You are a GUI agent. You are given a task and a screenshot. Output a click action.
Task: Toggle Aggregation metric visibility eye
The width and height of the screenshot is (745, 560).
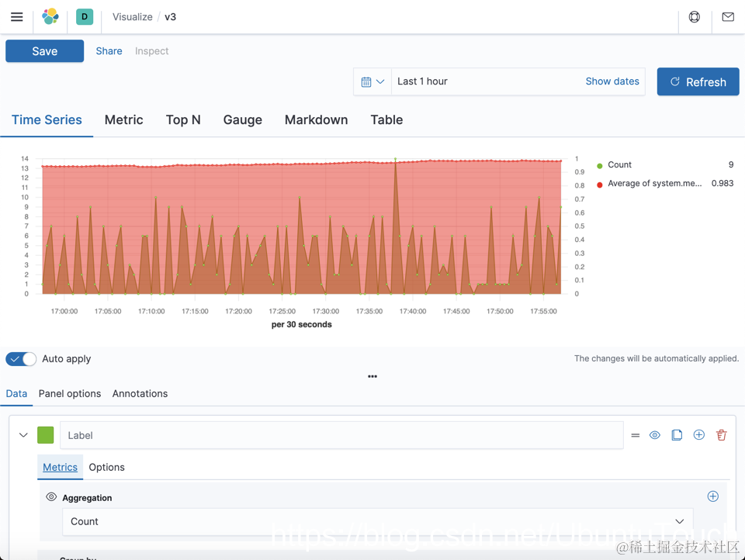point(51,497)
